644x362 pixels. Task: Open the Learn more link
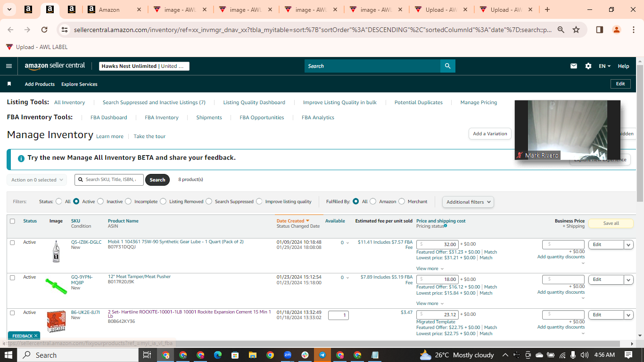pos(110,136)
